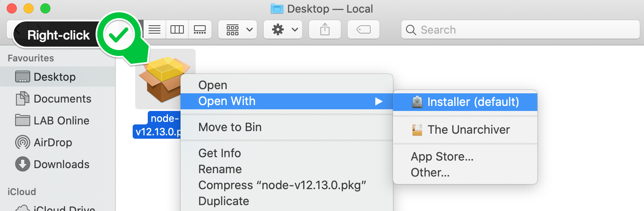Click Rename in the context menu
The width and height of the screenshot is (644, 211).
(220, 169)
